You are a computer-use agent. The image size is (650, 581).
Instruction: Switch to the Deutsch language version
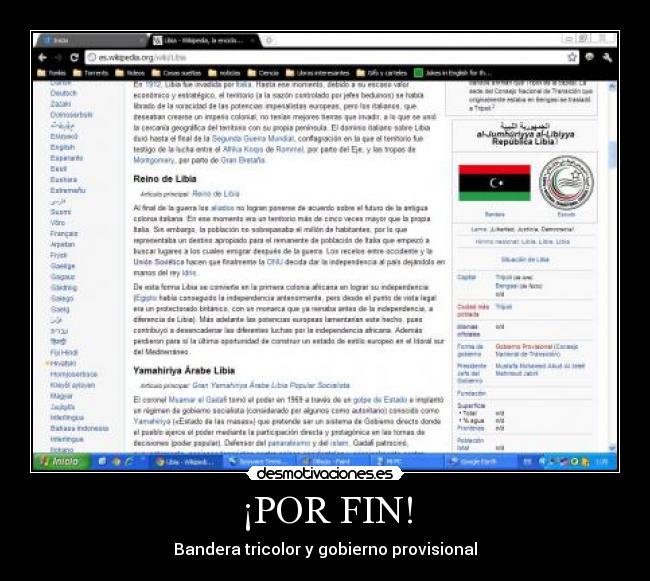coord(63,93)
